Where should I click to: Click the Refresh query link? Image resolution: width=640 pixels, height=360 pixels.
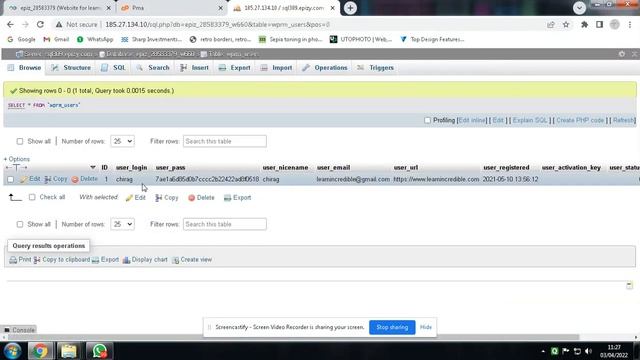623,120
